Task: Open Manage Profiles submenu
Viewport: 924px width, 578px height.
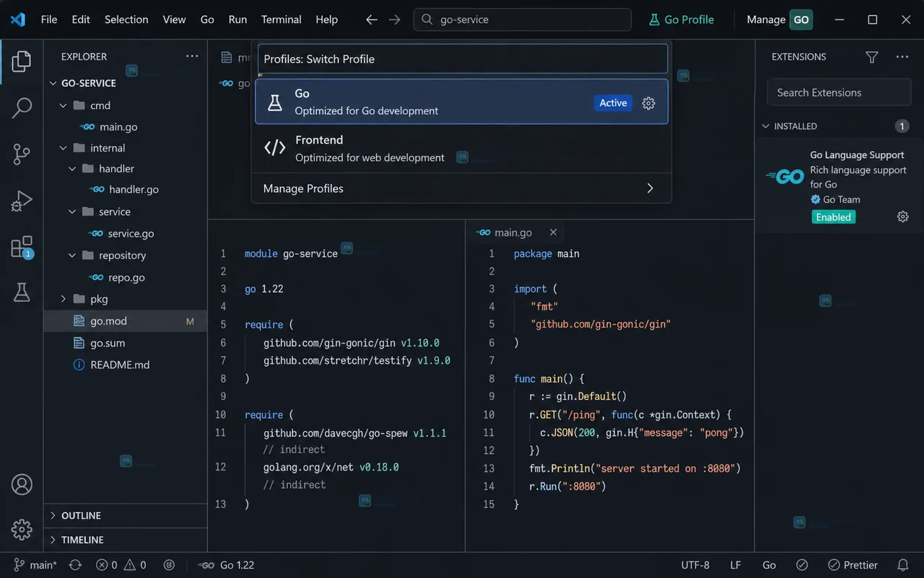Action: tap(461, 188)
